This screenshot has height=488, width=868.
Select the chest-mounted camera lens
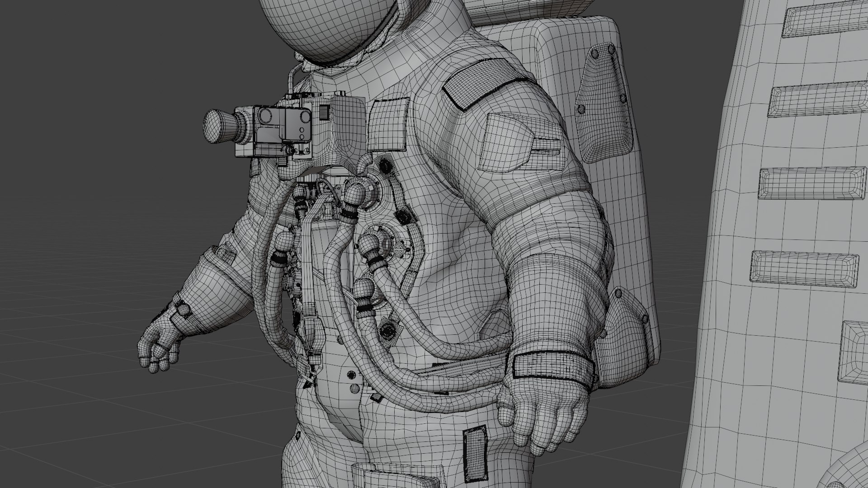[219, 126]
